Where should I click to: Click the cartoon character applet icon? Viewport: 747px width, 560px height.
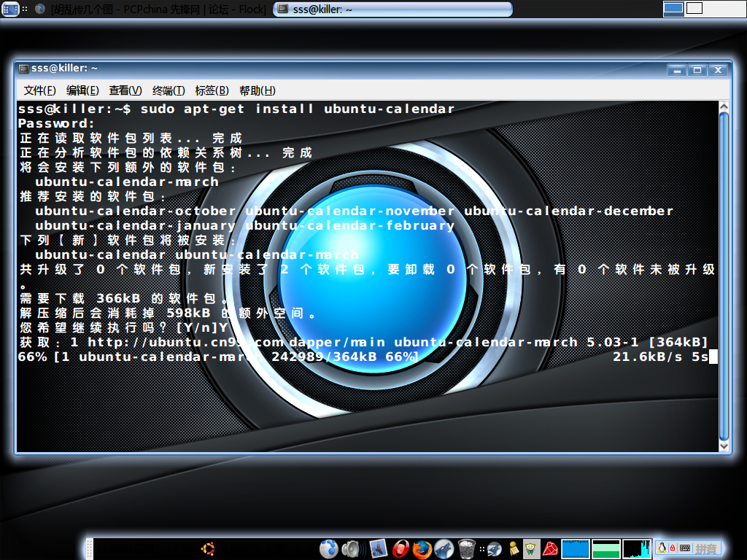tap(530, 549)
